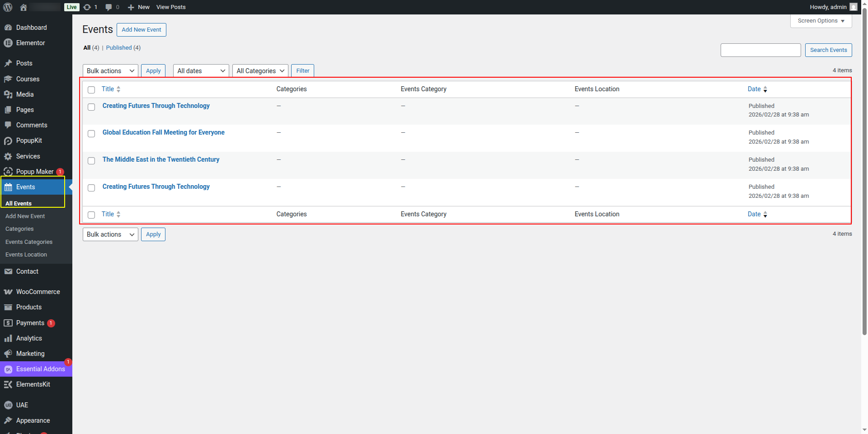Image resolution: width=868 pixels, height=434 pixels.
Task: Open the All Categories filter dropdown
Action: 260,71
